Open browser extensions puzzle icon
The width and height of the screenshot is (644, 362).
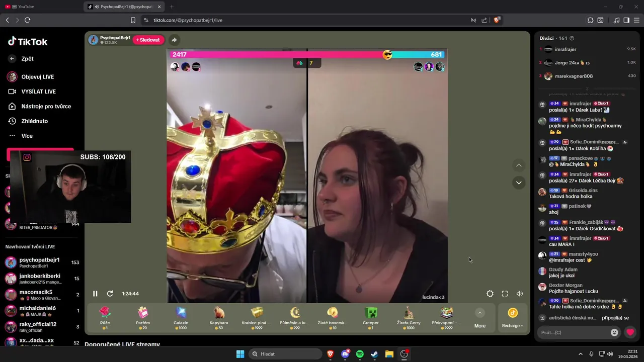point(590,20)
